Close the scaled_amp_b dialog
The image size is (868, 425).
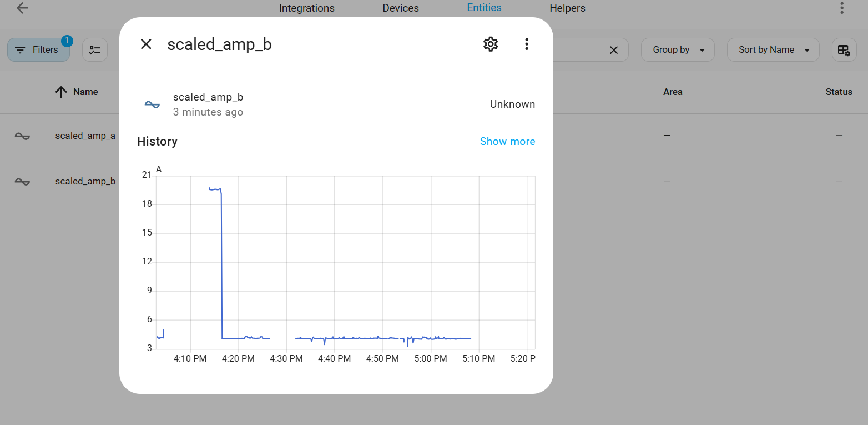(146, 44)
